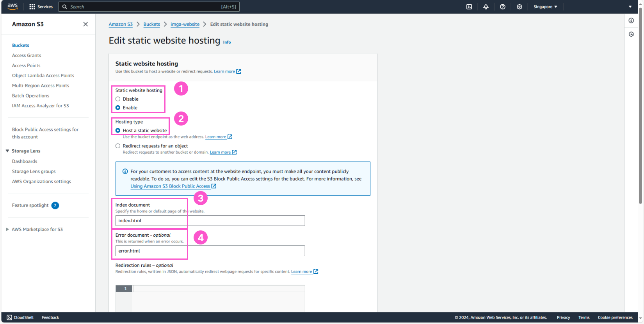Collapse the Storage Lens section
The image size is (644, 324).
coord(7,151)
